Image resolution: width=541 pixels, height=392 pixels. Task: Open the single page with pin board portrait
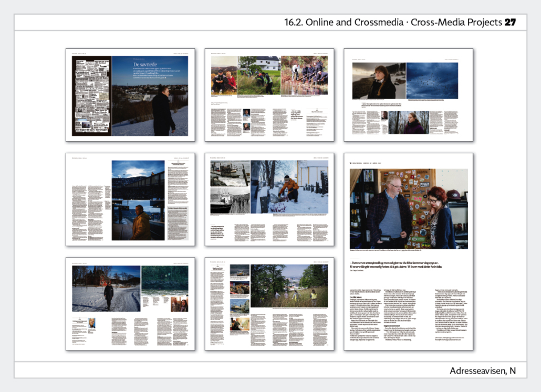[409, 252]
